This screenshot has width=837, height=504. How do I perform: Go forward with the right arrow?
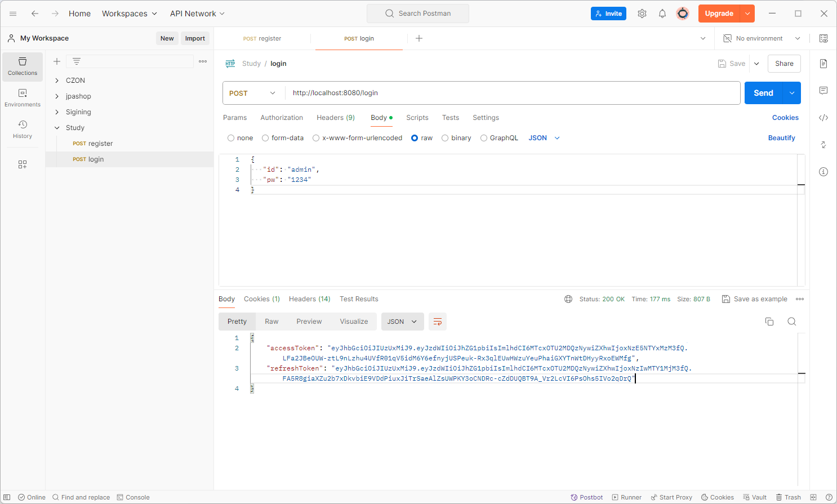(55, 14)
